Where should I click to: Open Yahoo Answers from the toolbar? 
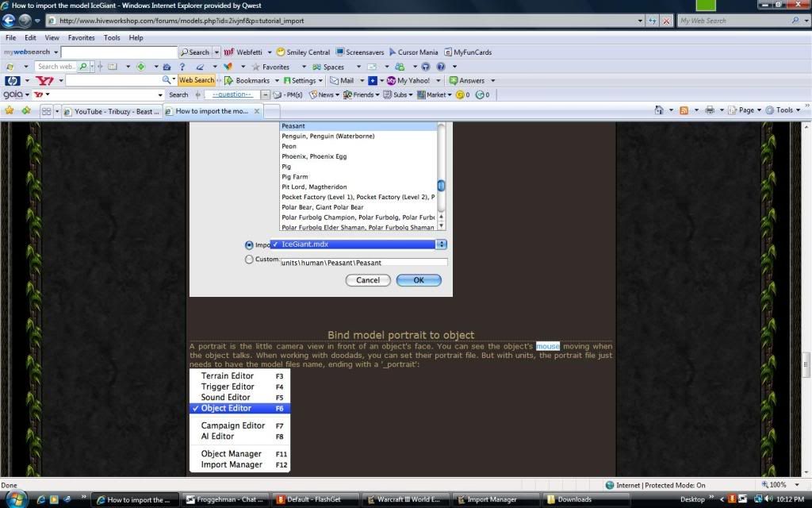click(x=466, y=81)
